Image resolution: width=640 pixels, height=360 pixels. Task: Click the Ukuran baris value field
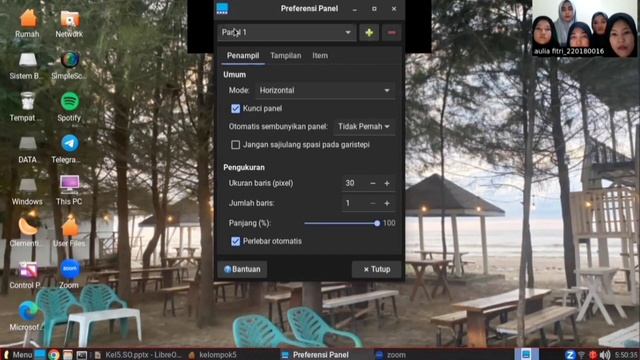tap(354, 183)
